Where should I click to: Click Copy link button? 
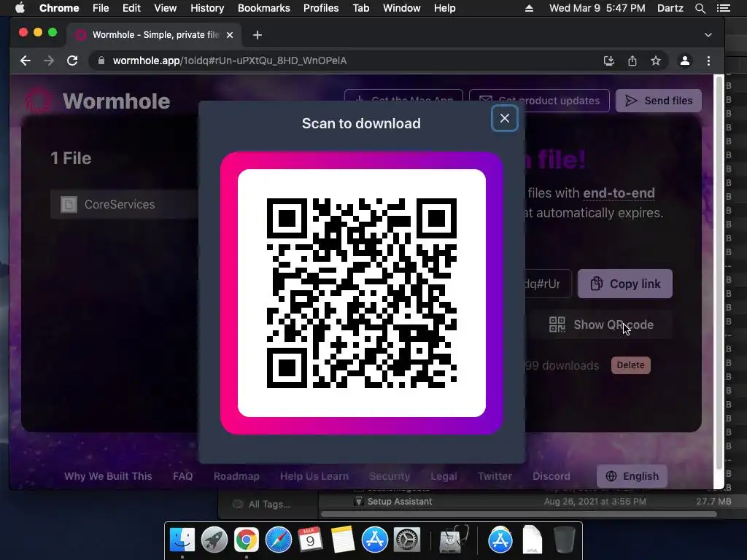point(625,284)
